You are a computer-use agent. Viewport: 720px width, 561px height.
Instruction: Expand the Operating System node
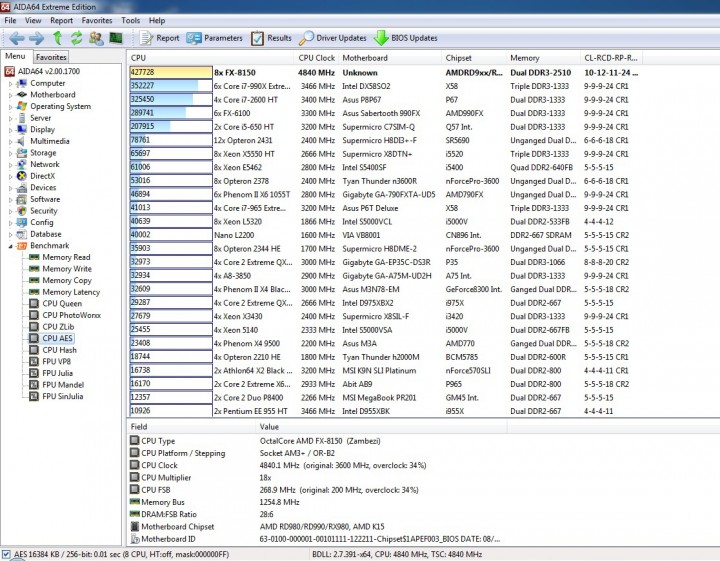point(11,107)
